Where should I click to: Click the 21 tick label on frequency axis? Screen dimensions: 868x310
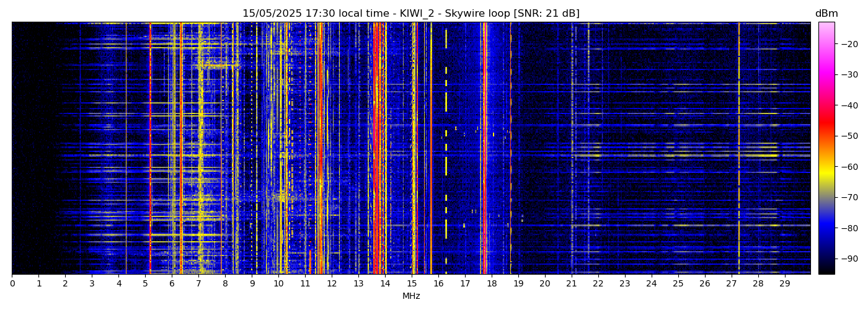click(x=572, y=283)
